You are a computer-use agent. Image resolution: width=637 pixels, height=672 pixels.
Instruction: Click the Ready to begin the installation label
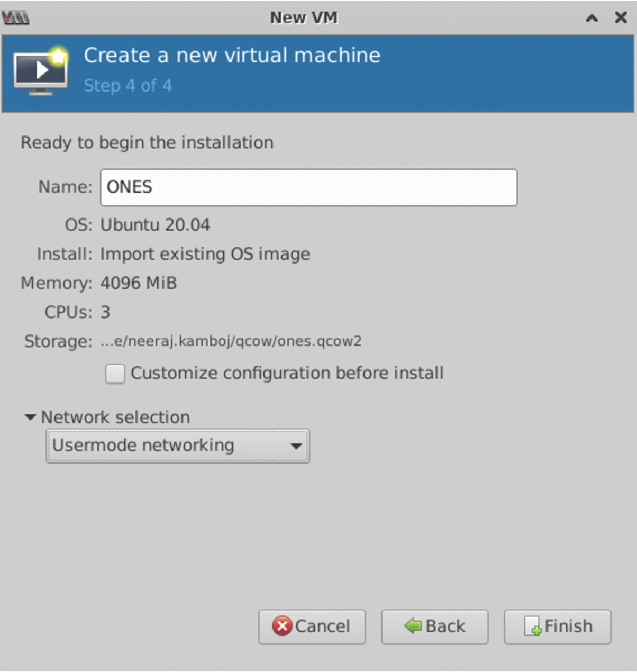click(147, 143)
